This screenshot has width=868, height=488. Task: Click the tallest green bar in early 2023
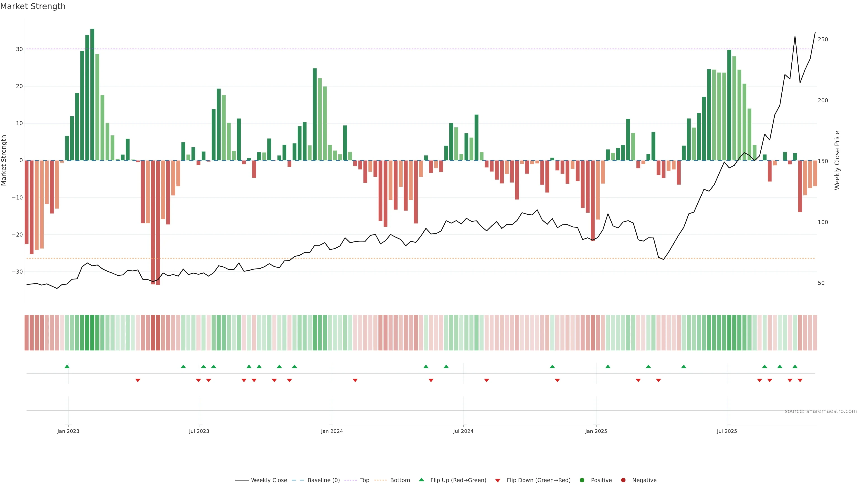92,94
